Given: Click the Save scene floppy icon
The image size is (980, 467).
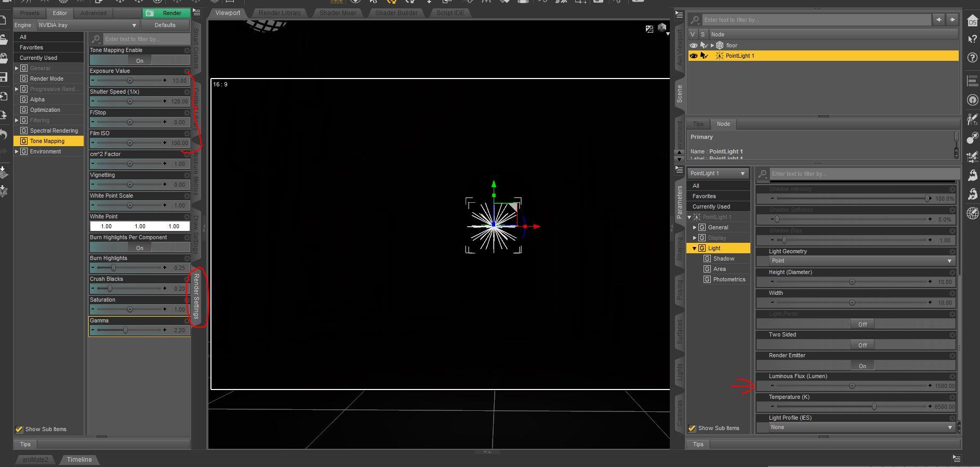Looking at the screenshot, I should point(4,77).
